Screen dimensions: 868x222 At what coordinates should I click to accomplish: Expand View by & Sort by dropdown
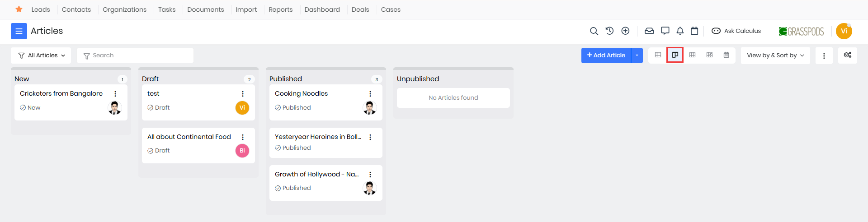[775, 55]
